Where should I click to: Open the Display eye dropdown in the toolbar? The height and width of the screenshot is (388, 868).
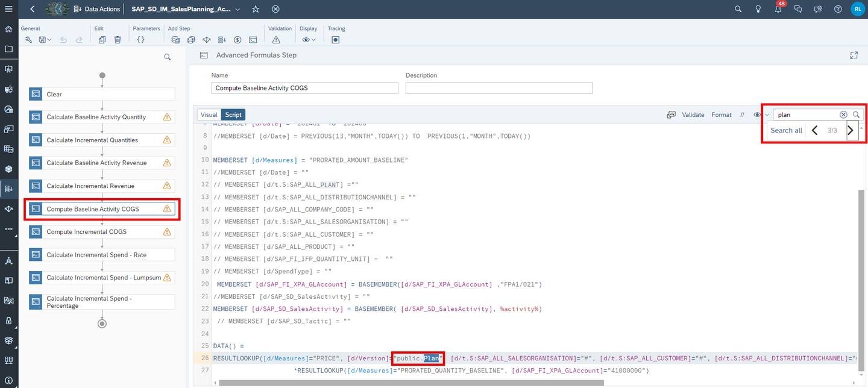[309, 40]
